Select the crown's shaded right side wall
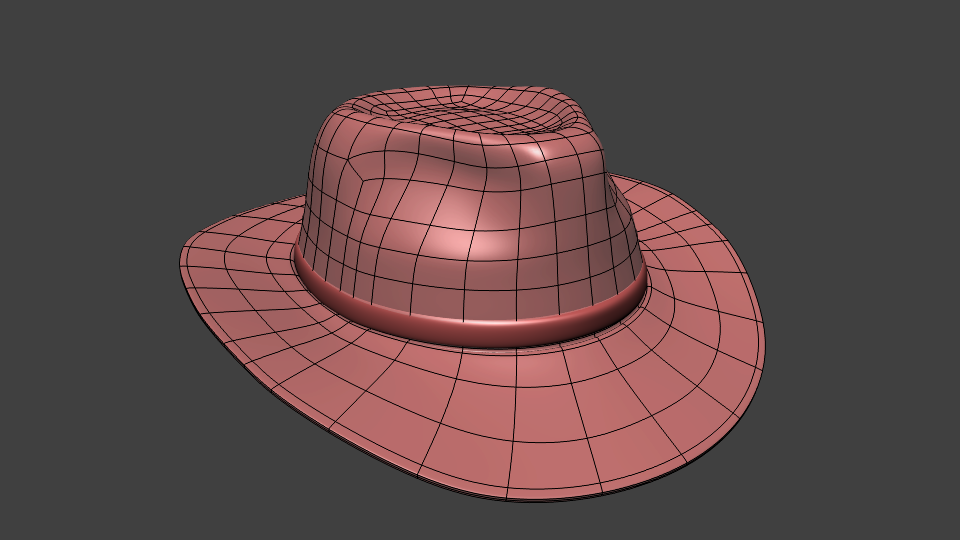 (600, 230)
